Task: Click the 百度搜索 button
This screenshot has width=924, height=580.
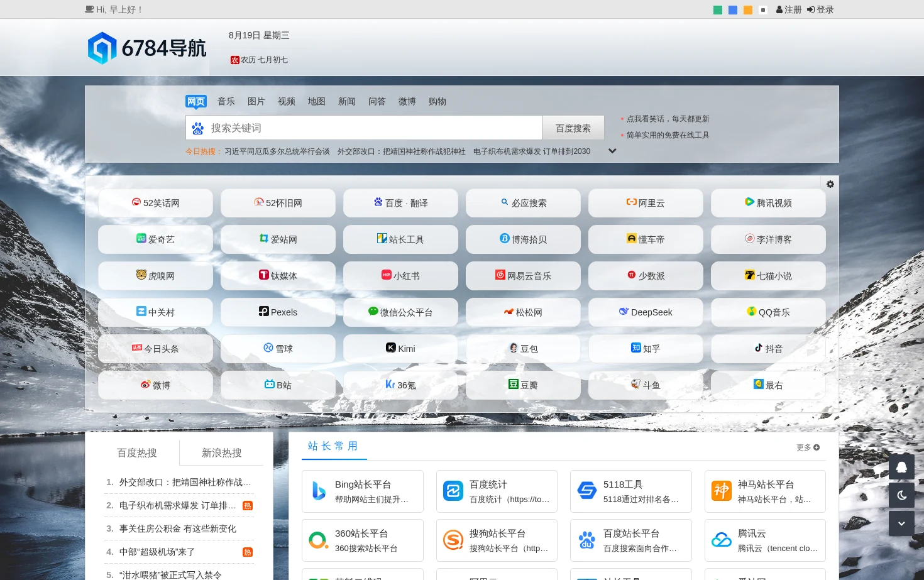Action: click(573, 128)
